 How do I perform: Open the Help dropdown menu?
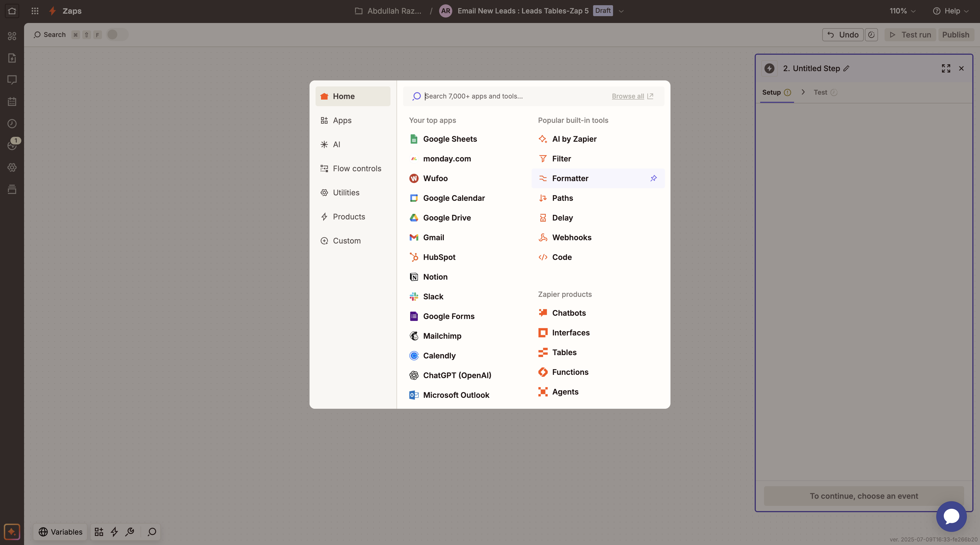pyautogui.click(x=951, y=11)
